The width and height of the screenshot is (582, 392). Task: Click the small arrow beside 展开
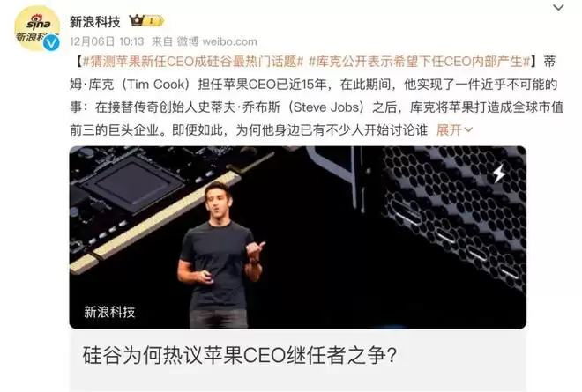(x=468, y=130)
